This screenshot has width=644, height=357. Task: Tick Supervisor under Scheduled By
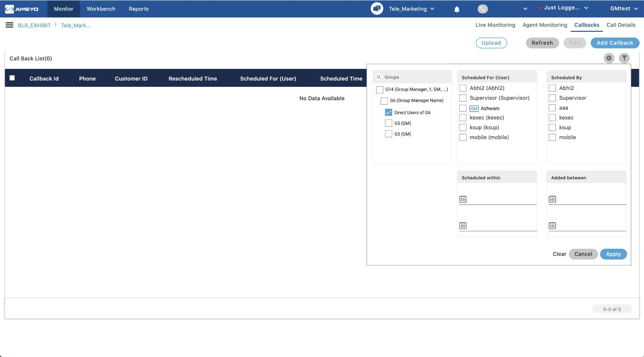tap(552, 98)
